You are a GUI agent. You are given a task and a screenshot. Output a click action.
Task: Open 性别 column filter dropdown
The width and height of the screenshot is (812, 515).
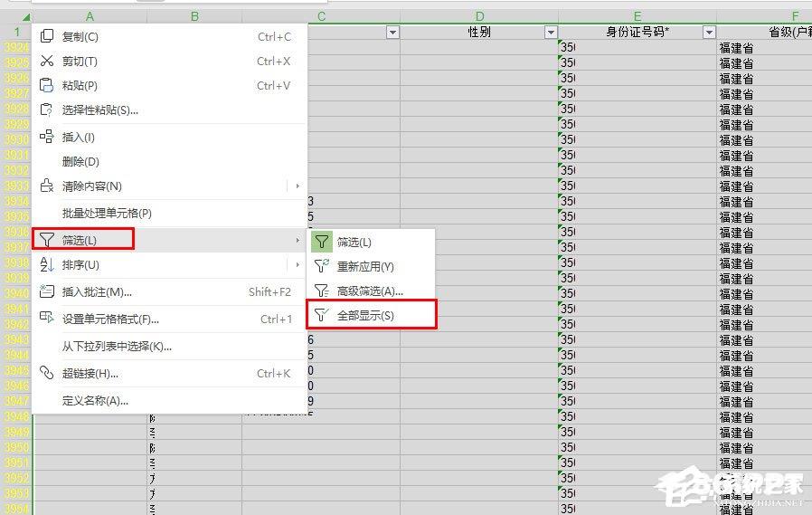[551, 32]
